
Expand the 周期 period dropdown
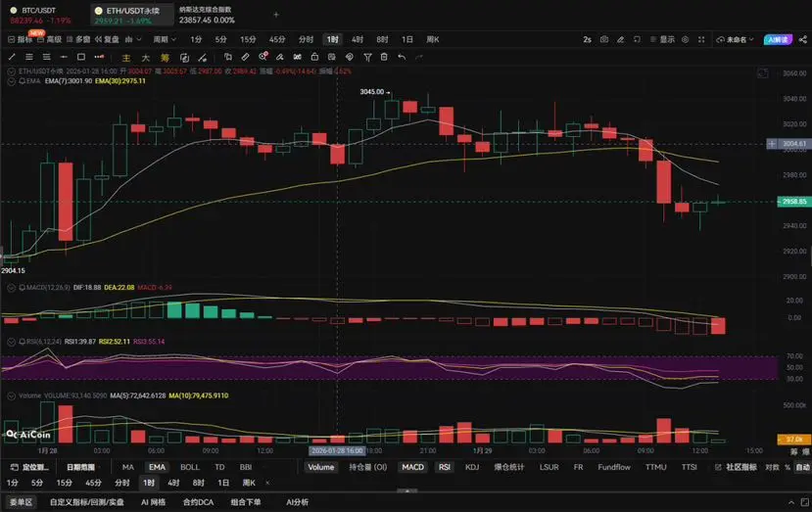165,39
